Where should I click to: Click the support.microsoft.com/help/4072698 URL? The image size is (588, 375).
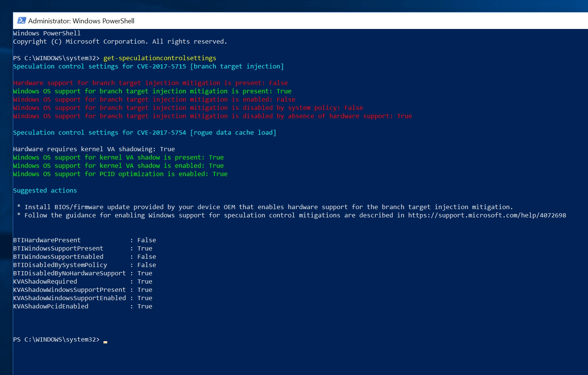tap(487, 216)
